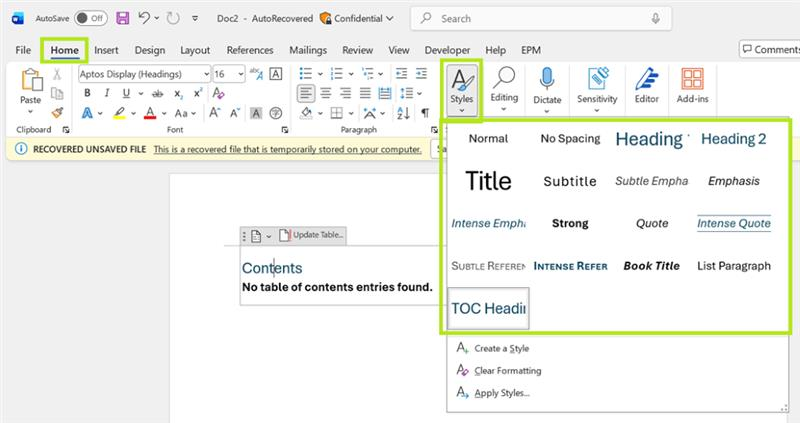This screenshot has width=800, height=423.
Task: Toggle Show/Hide paragraph marks
Action: click(x=424, y=113)
